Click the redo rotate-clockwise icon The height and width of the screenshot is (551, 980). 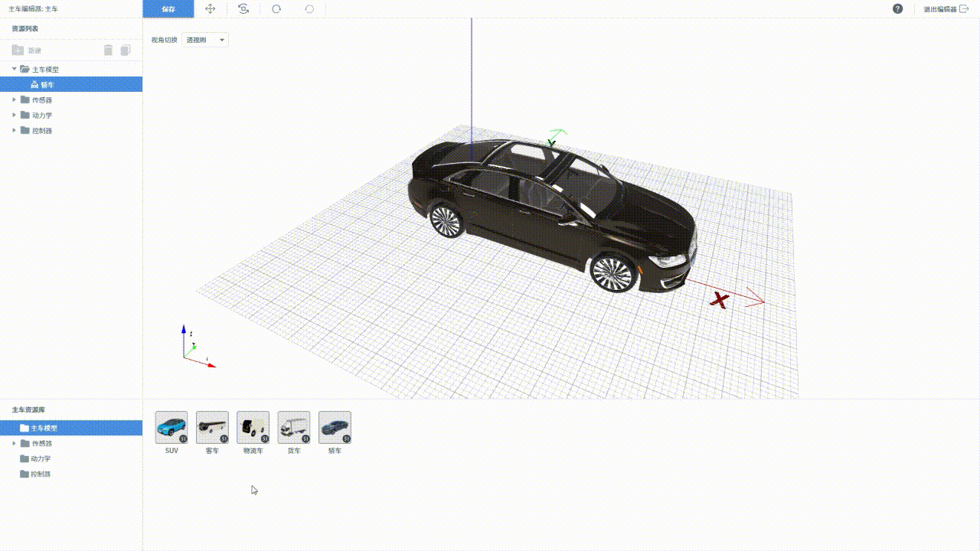click(x=276, y=9)
